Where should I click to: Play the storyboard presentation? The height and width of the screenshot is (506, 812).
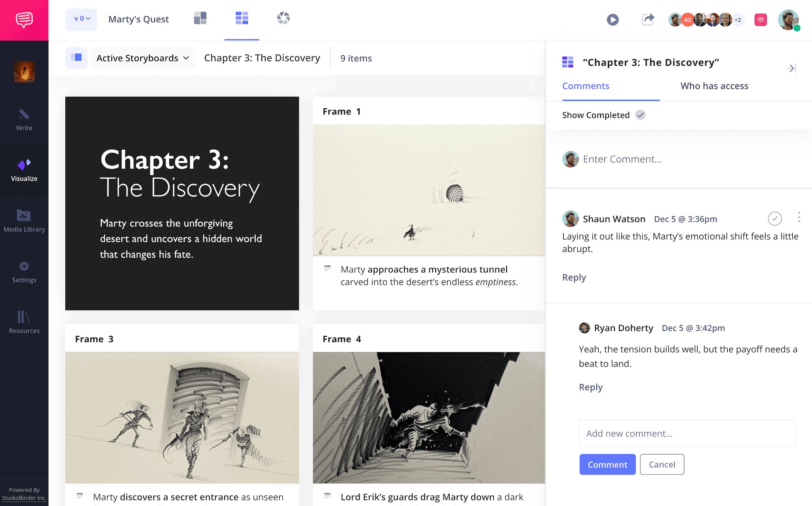click(612, 20)
